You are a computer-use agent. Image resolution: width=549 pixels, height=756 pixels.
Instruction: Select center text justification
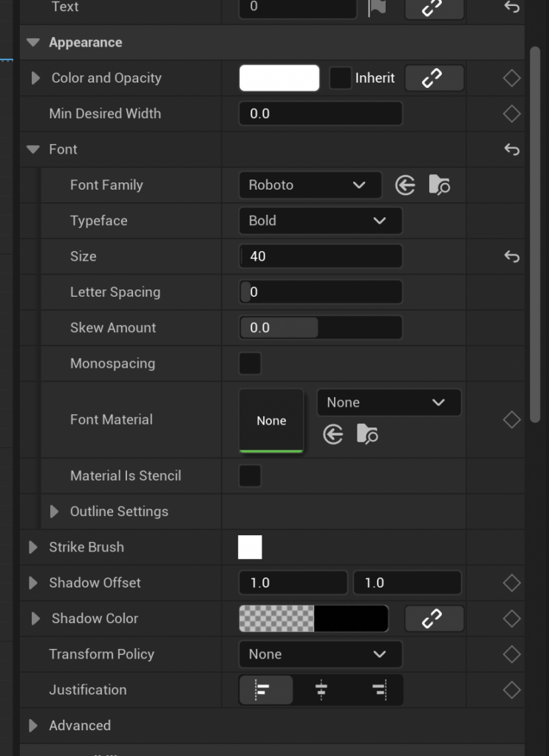click(321, 690)
